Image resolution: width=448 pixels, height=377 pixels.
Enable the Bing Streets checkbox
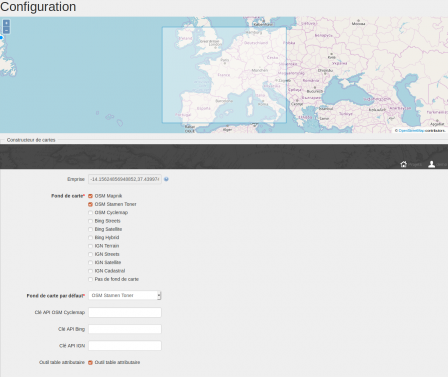click(x=90, y=221)
